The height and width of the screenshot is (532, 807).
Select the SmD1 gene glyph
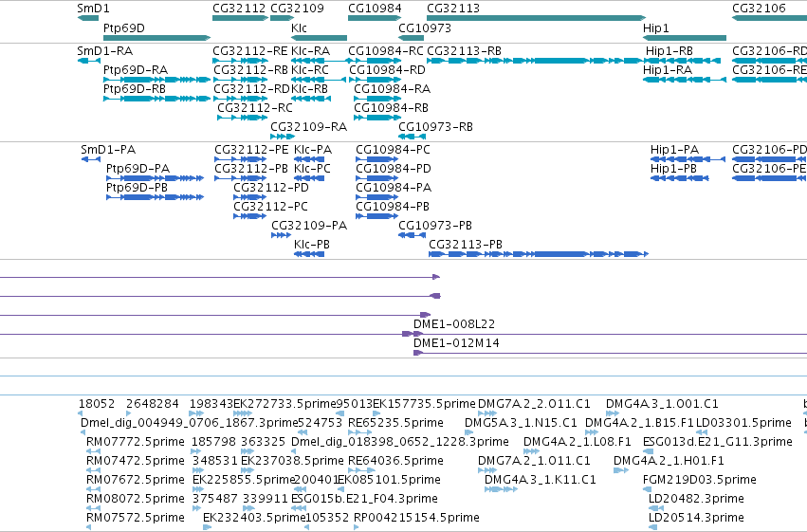[x=88, y=18]
